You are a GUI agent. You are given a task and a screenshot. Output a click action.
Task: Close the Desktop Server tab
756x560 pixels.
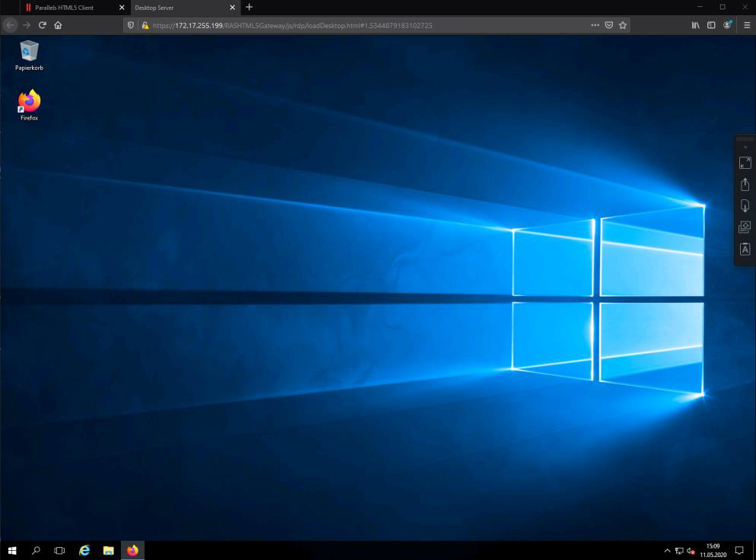(233, 8)
